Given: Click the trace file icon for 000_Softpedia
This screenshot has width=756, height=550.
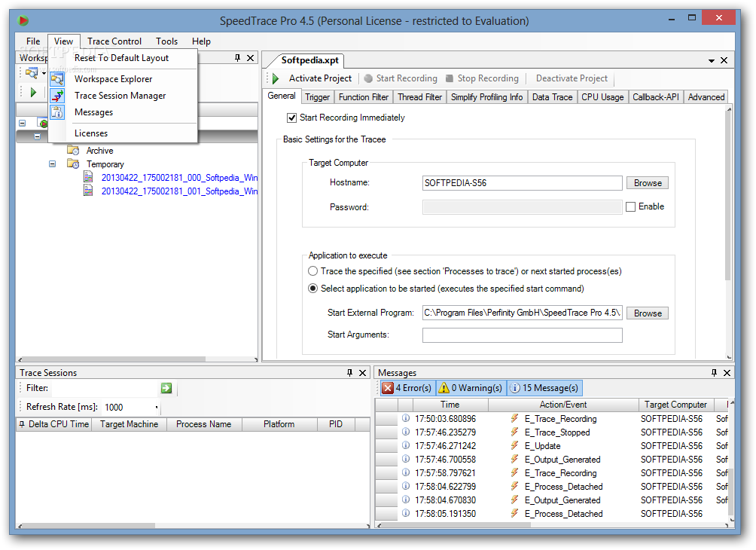Looking at the screenshot, I should pos(88,177).
